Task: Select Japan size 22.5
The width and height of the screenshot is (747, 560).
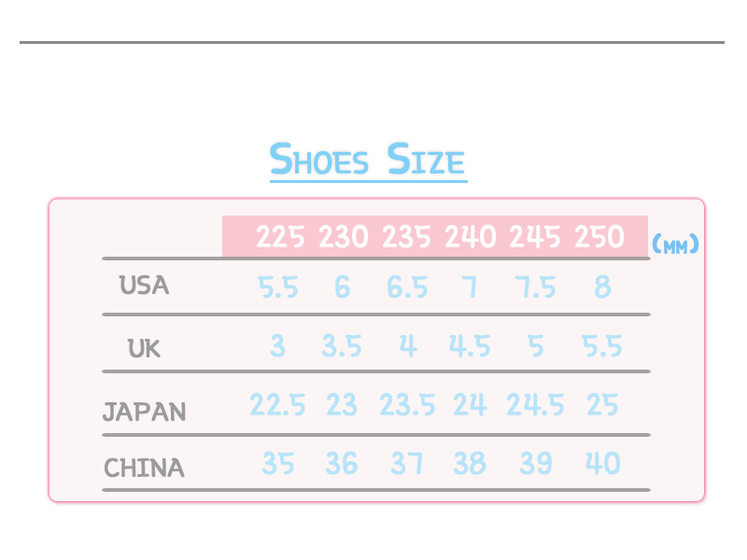Action: 277,405
